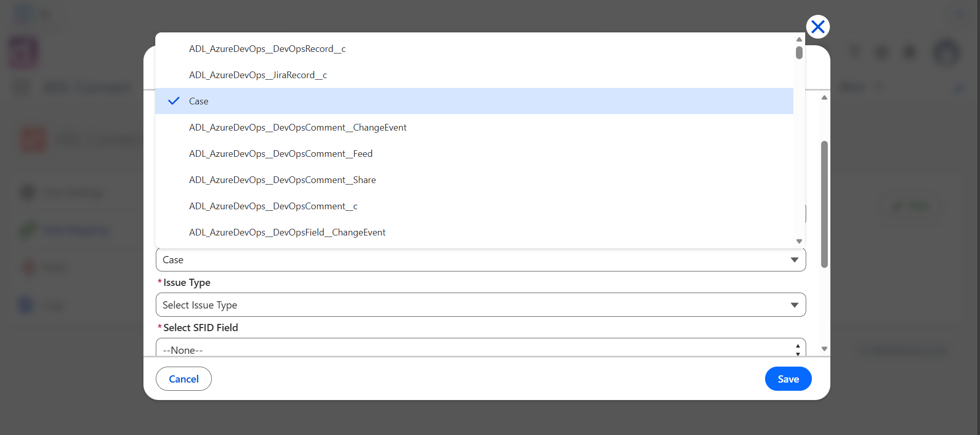Click dialog scrollbar down arrow
This screenshot has height=435, width=980.
click(x=824, y=349)
